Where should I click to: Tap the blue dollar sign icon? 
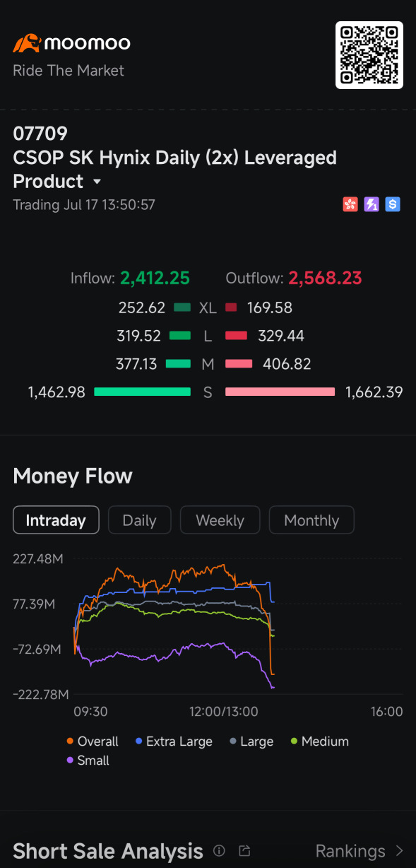click(393, 205)
